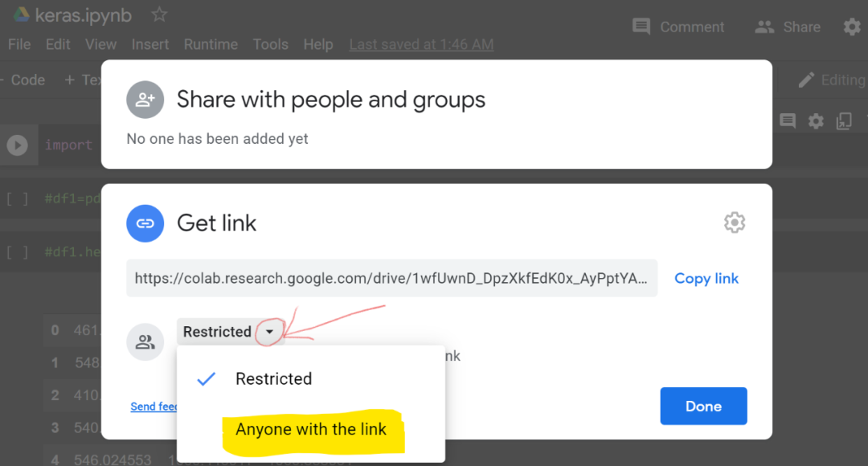This screenshot has height=466, width=868.
Task: Open the Comment panel icon
Action: tap(641, 27)
